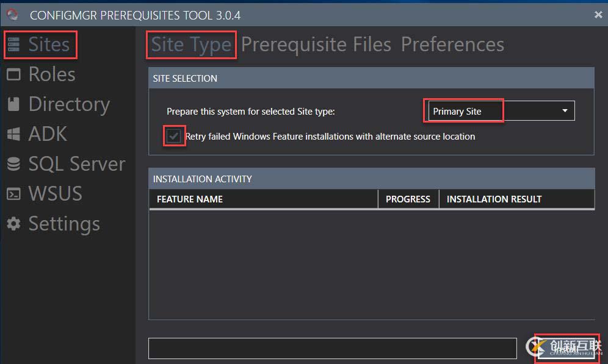The image size is (608, 364).
Task: Open the Preferences tab
Action: [452, 45]
